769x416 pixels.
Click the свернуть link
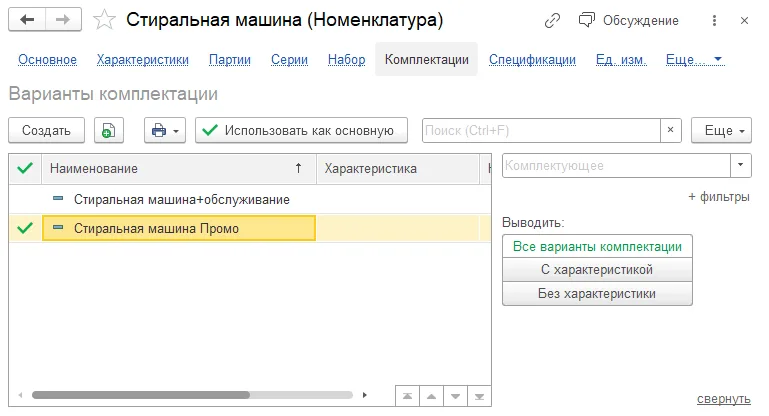(724, 399)
